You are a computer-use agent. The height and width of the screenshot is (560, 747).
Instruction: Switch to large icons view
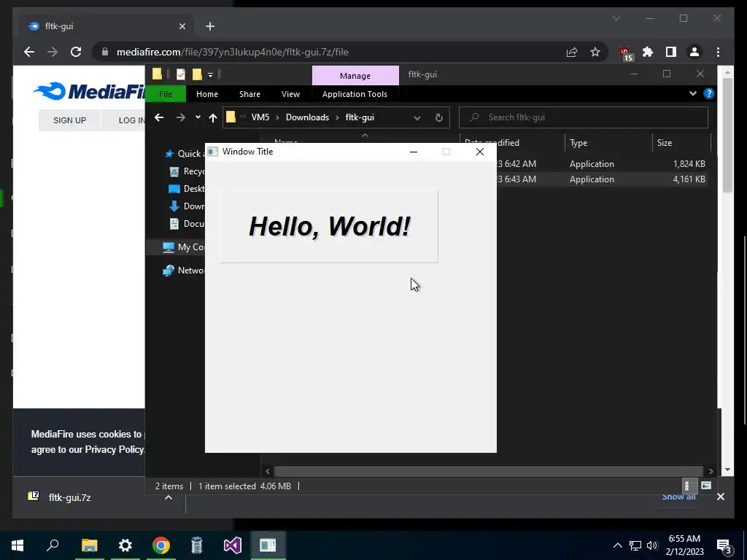tap(706, 486)
